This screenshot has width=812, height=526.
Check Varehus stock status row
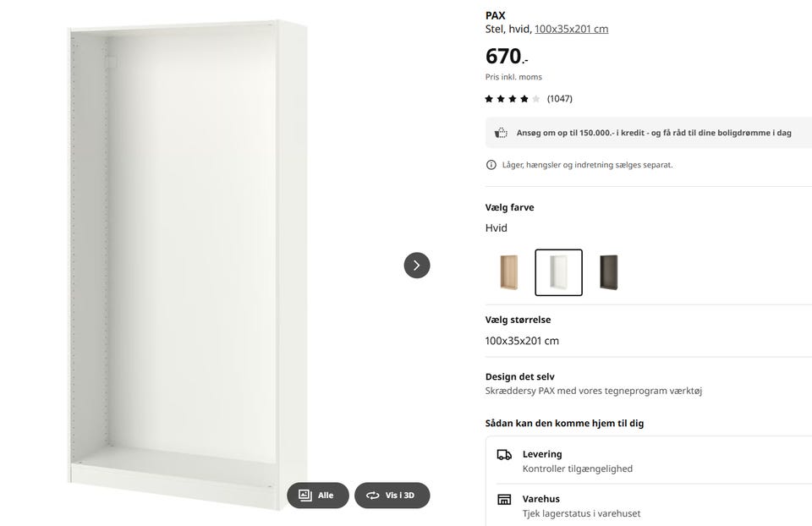pos(580,506)
